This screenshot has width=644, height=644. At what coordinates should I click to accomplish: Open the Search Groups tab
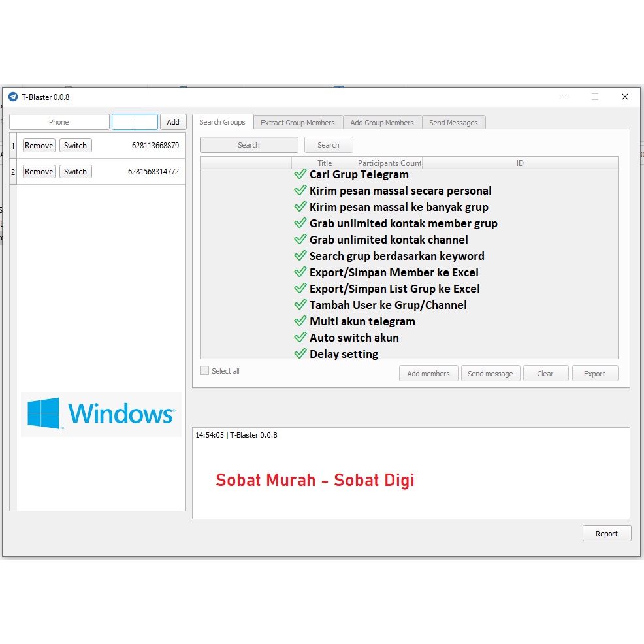[222, 122]
